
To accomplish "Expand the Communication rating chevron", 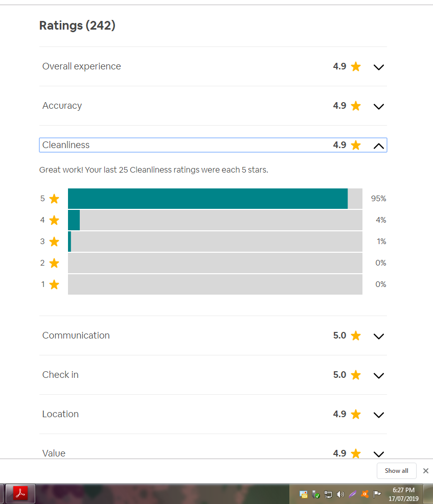I will [x=378, y=336].
